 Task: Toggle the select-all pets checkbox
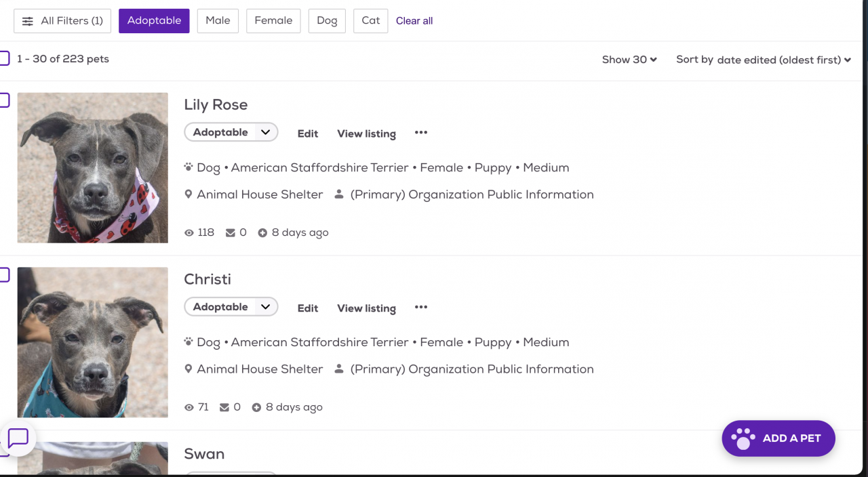pos(3,59)
